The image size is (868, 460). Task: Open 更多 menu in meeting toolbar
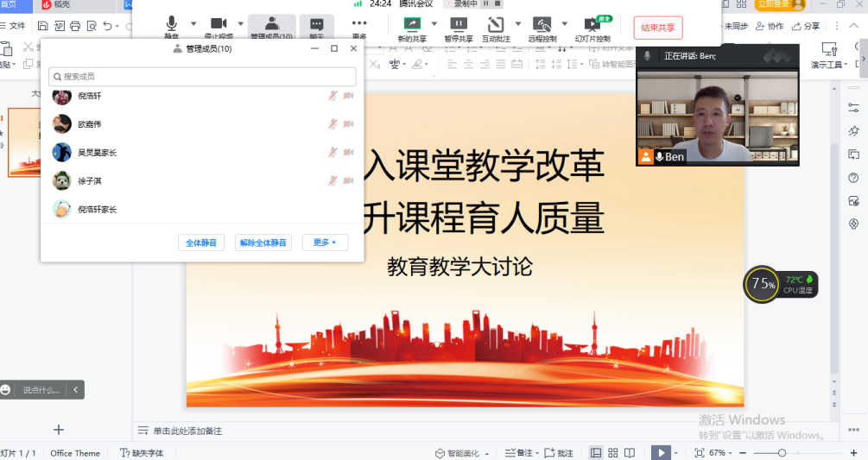click(x=359, y=26)
